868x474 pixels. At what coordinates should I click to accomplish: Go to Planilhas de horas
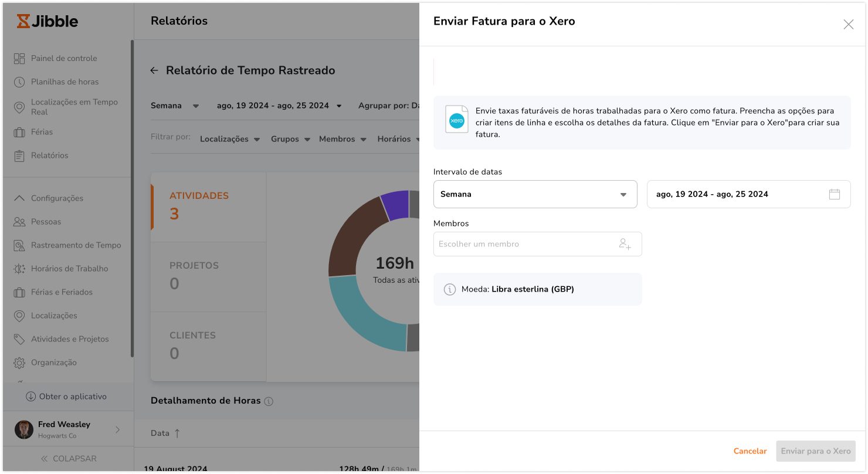65,82
